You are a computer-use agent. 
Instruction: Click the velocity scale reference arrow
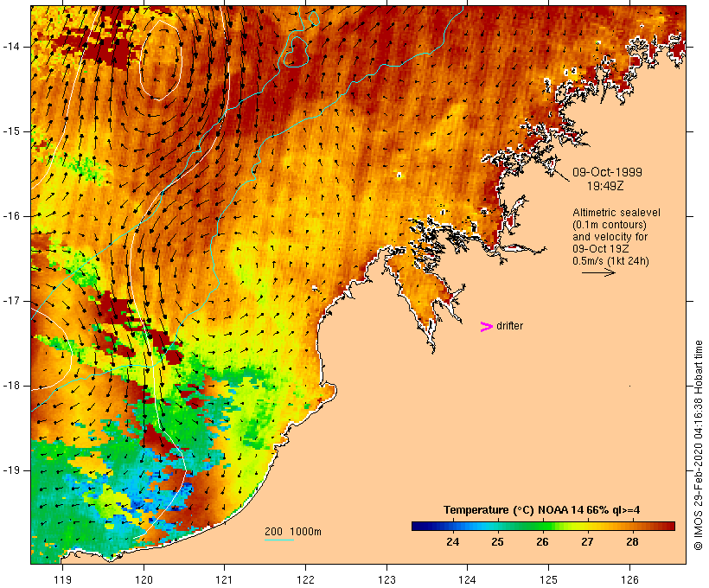[x=598, y=272]
